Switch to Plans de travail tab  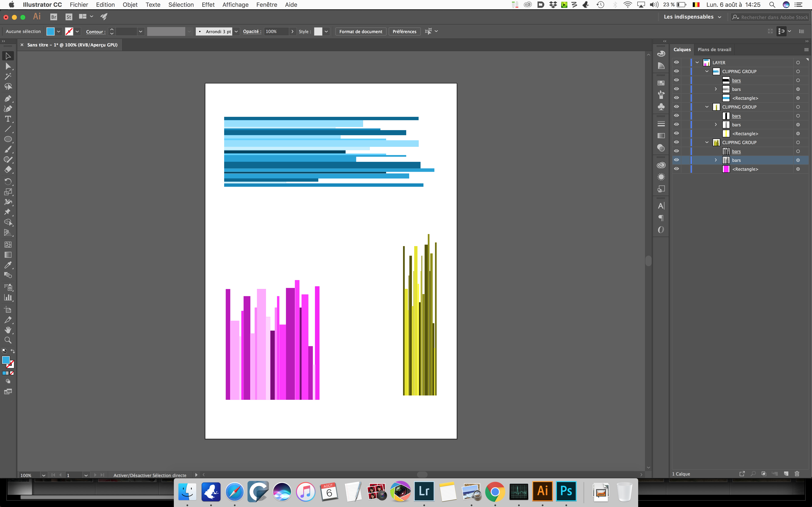714,49
